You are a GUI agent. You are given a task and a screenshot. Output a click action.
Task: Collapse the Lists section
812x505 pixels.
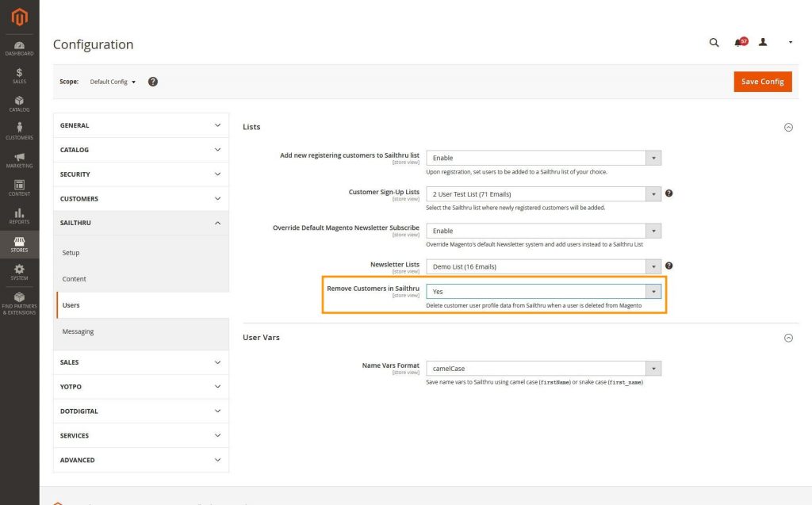[x=788, y=127]
